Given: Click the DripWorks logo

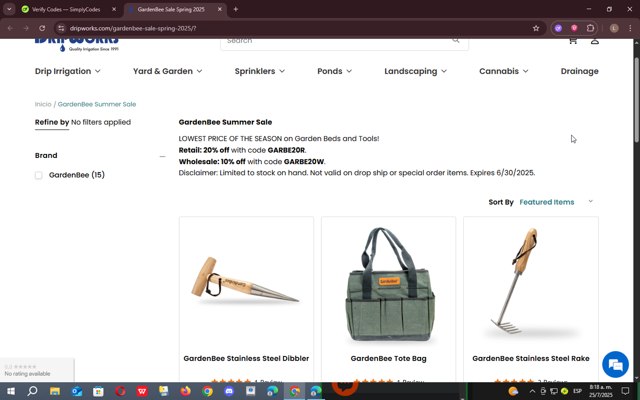Looking at the screenshot, I should 77,44.
